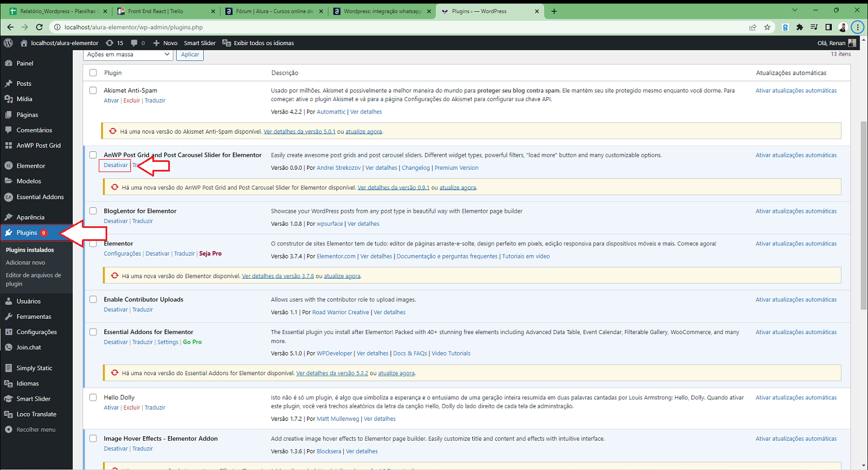Open the home icon for localhost/alura-elementor
Image resolution: width=868 pixels, height=470 pixels.
point(24,43)
